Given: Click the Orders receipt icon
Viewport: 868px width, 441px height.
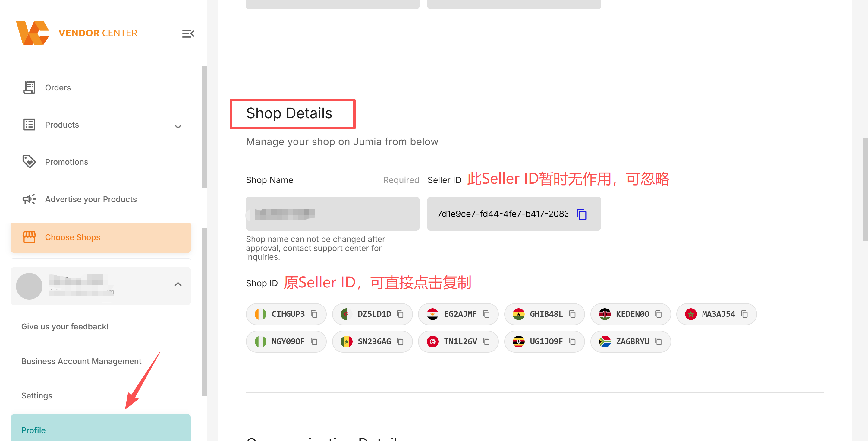Looking at the screenshot, I should pyautogui.click(x=29, y=87).
